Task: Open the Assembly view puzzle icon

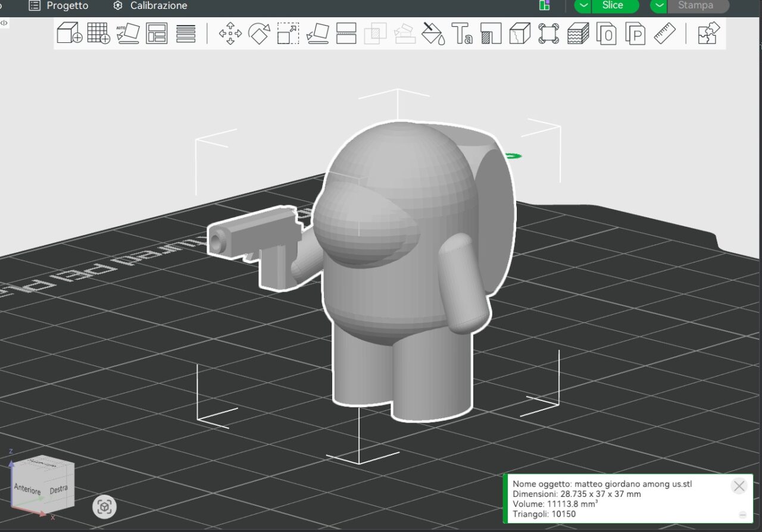Action: click(x=708, y=33)
